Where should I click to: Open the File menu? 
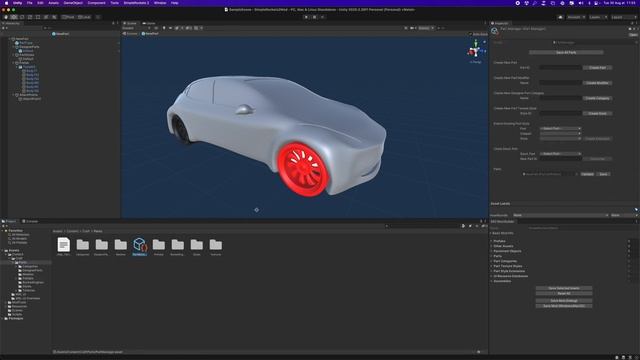(x=29, y=3)
